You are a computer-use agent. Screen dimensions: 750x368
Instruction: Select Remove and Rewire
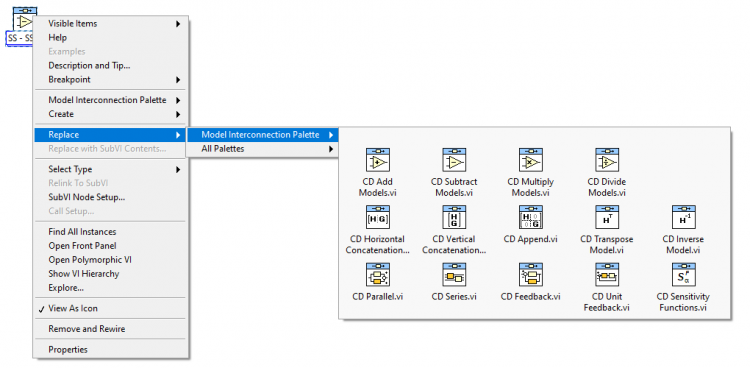click(x=110, y=329)
